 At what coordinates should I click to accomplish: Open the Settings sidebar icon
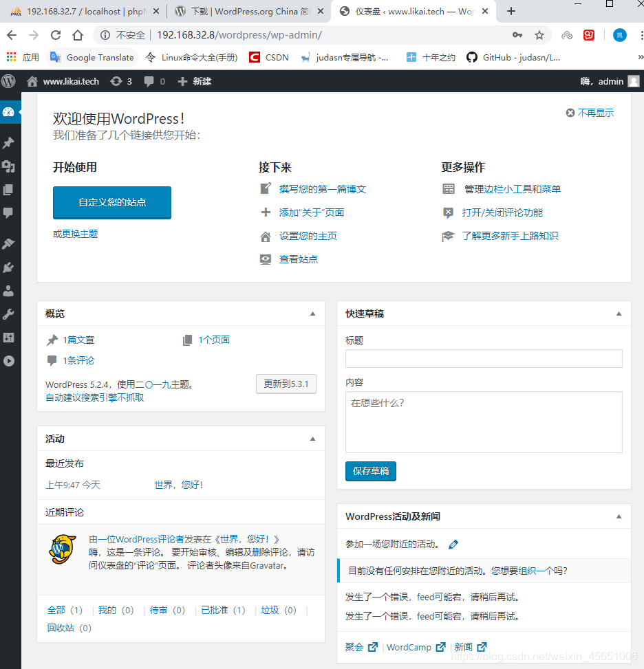tap(8, 338)
